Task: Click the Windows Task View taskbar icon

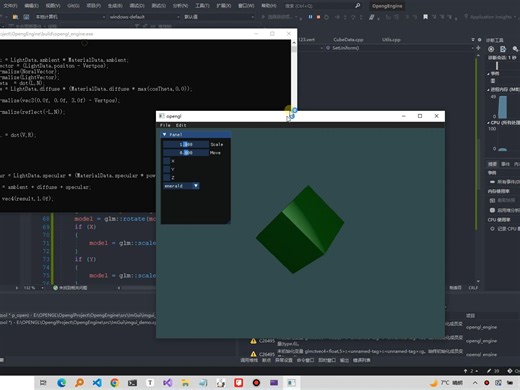Action: 43,383
